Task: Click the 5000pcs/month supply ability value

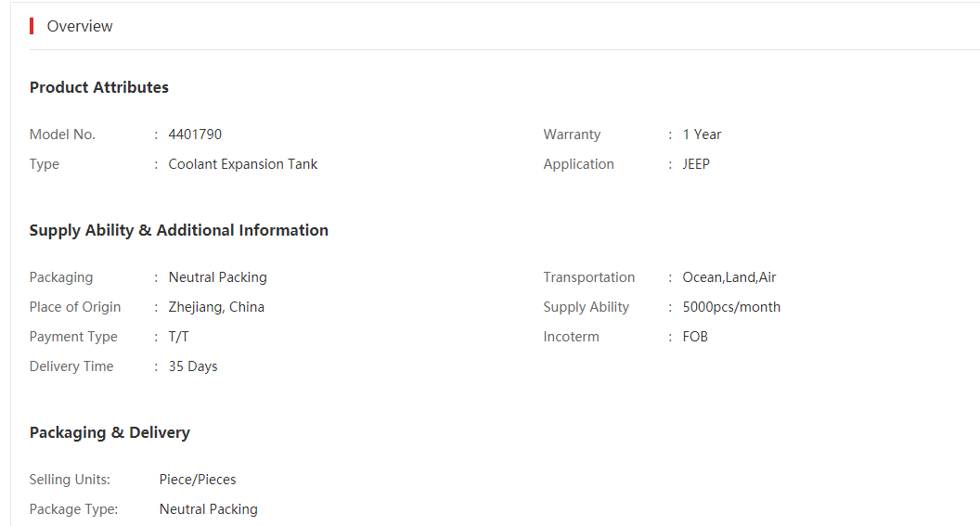Action: (x=731, y=307)
